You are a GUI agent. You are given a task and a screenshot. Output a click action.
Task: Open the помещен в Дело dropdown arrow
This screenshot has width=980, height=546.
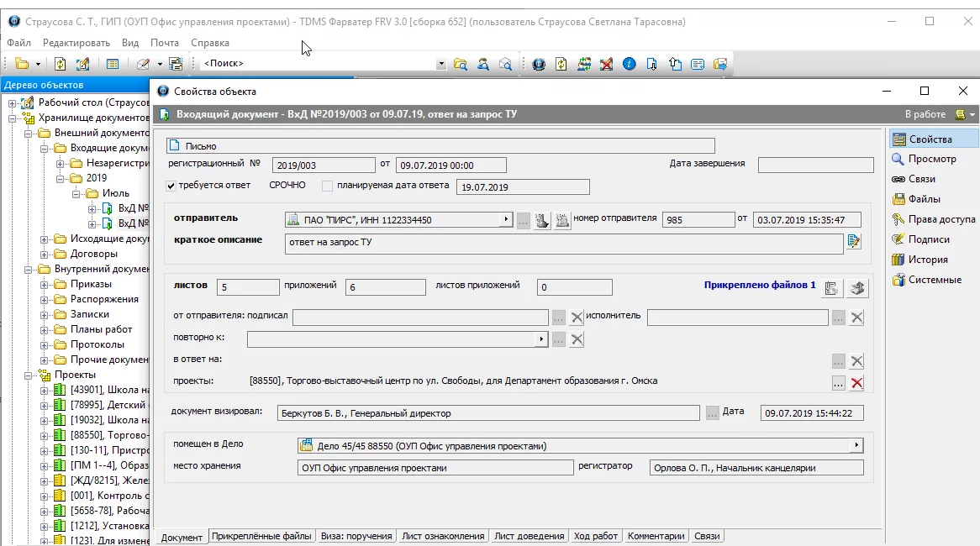(856, 445)
